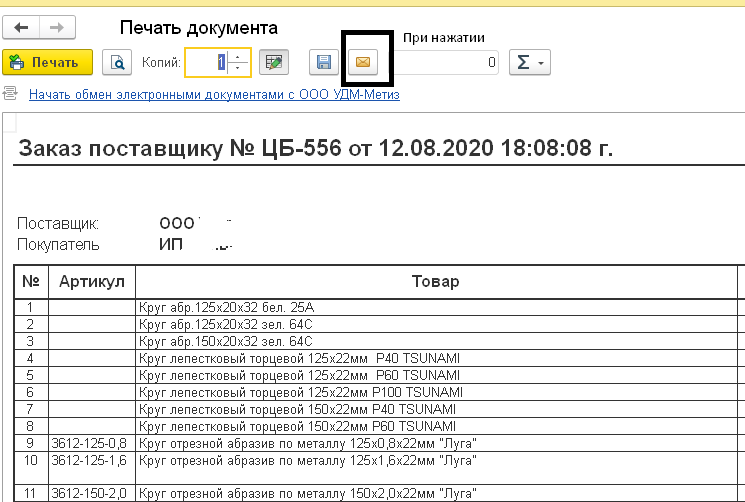Decrease copies with the down spinner arrow
This screenshot has height=502, width=745.
[238, 69]
